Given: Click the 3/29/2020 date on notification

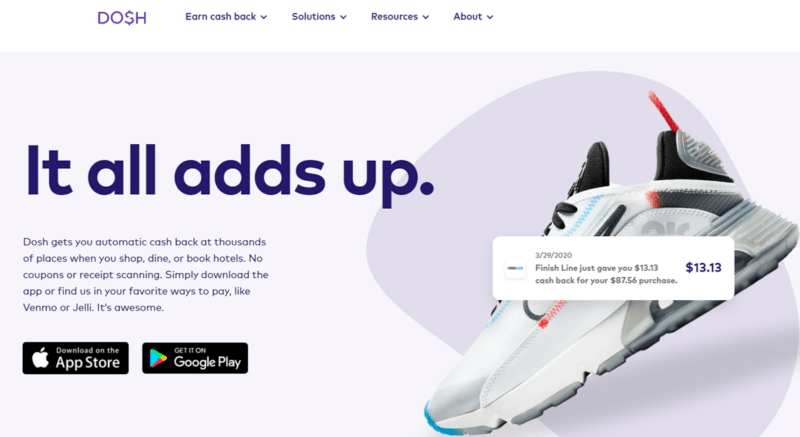Looking at the screenshot, I should [x=554, y=255].
